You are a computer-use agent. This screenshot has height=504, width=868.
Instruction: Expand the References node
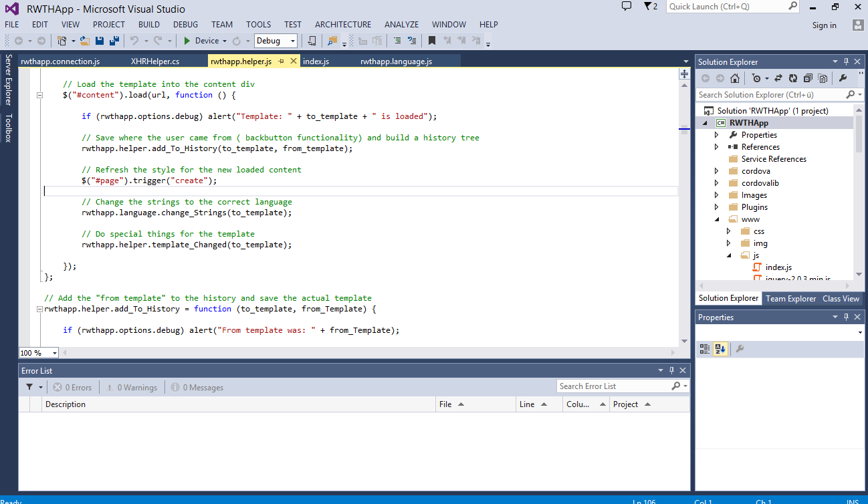coord(716,147)
